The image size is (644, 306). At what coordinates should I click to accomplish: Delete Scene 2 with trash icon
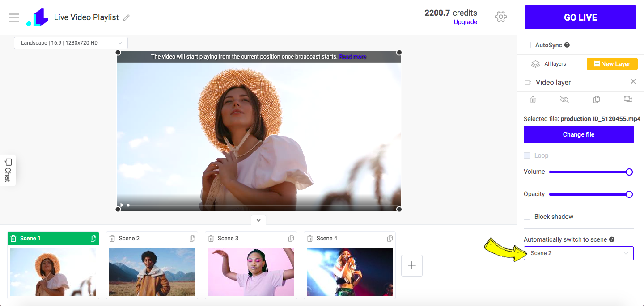coord(112,239)
